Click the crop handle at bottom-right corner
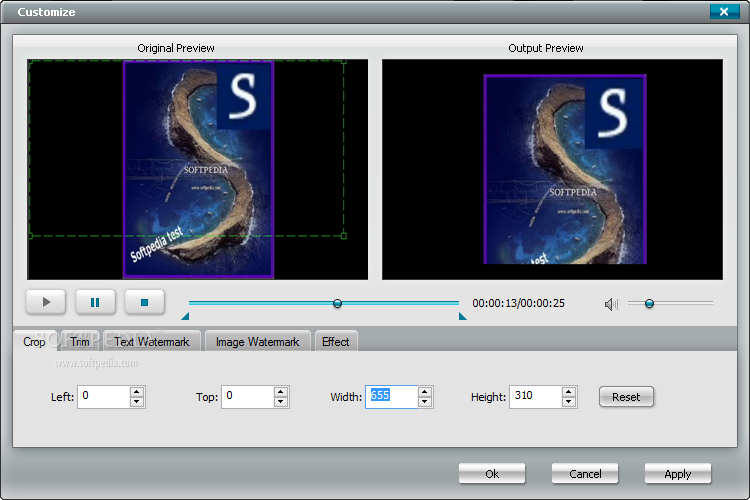 click(343, 235)
